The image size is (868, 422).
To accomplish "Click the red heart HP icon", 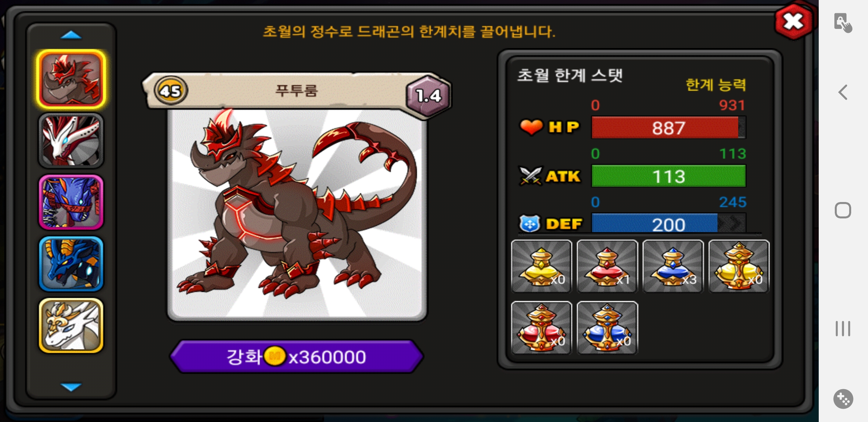I will click(x=531, y=127).
